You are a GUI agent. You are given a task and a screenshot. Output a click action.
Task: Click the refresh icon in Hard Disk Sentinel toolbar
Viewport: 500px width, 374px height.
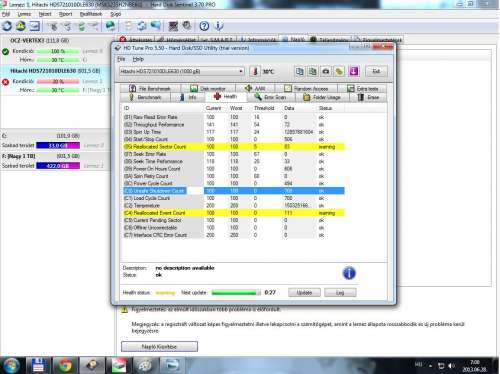(7, 26)
